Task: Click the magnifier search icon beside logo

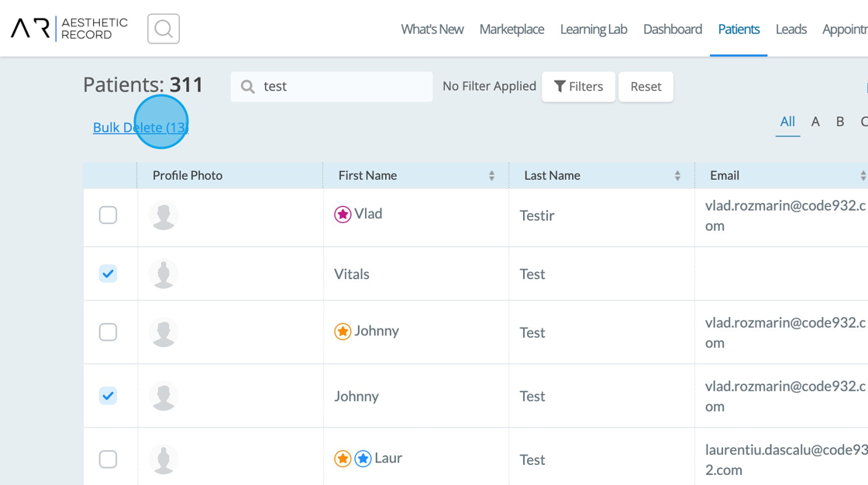Action: click(x=164, y=29)
